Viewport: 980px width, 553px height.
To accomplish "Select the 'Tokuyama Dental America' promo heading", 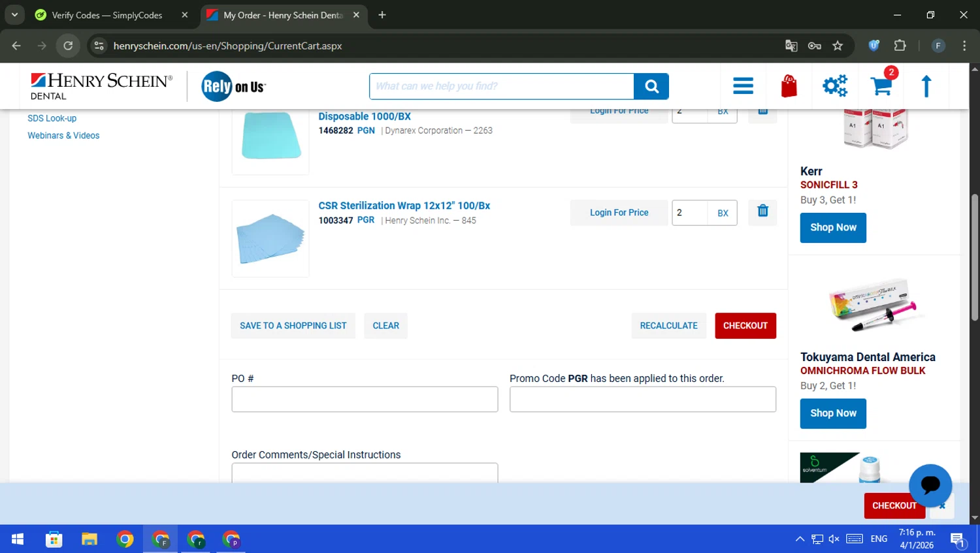I will tap(868, 357).
